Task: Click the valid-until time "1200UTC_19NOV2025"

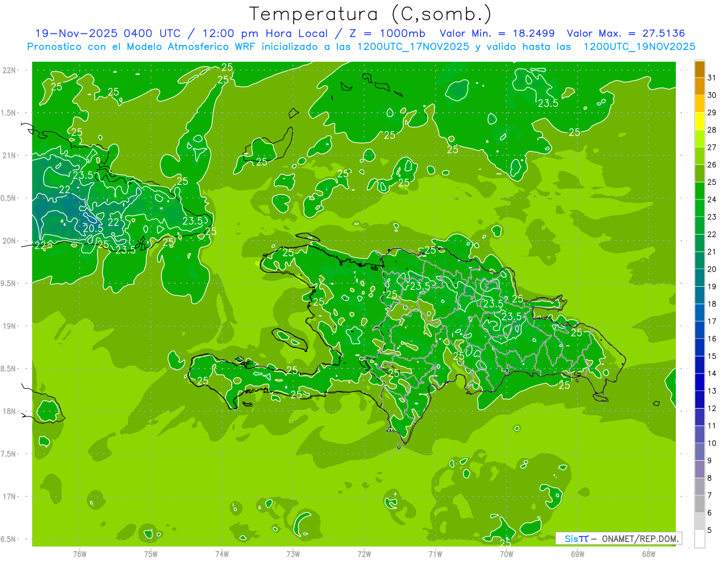Action: click(x=639, y=47)
